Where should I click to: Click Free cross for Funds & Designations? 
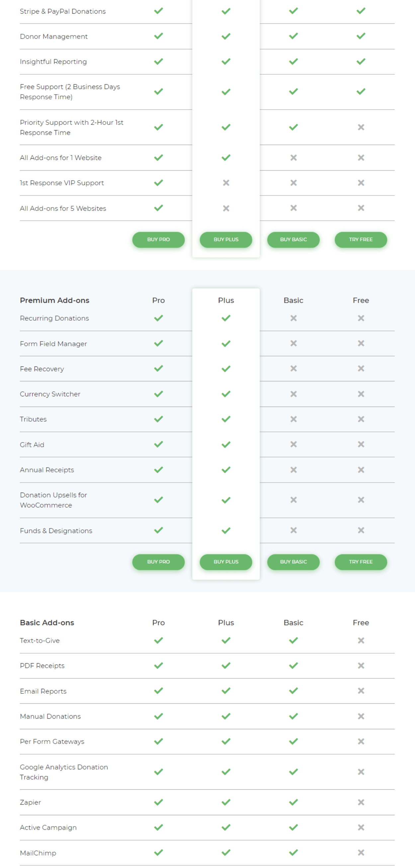tap(361, 530)
